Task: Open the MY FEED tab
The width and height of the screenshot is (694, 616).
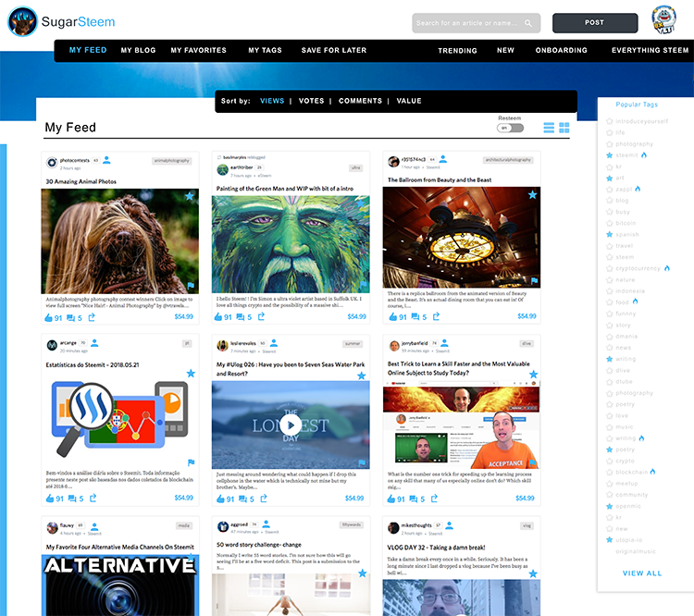Action: pyautogui.click(x=88, y=50)
